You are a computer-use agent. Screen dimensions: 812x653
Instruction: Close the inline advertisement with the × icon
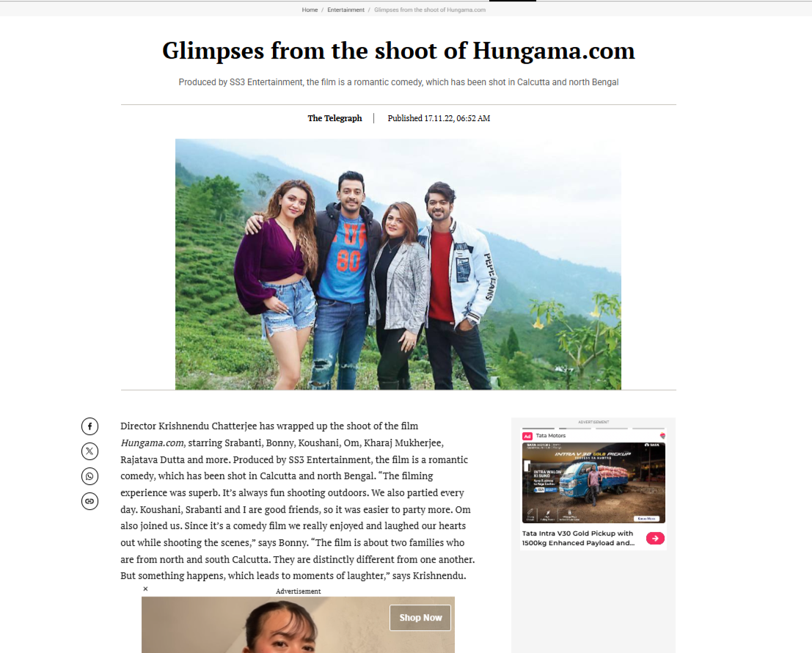tap(145, 588)
